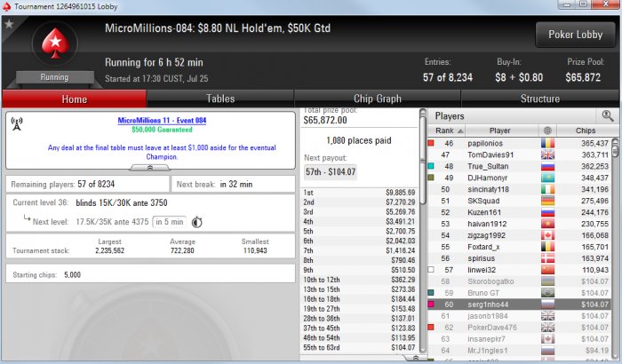Toggle the white checkbox beside linwei32
The image size is (622, 364).
pyautogui.click(x=431, y=270)
